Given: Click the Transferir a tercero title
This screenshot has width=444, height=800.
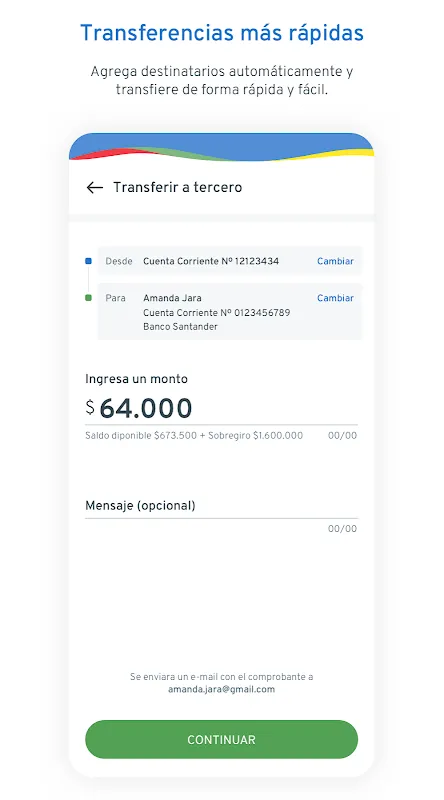Looking at the screenshot, I should (x=178, y=188).
